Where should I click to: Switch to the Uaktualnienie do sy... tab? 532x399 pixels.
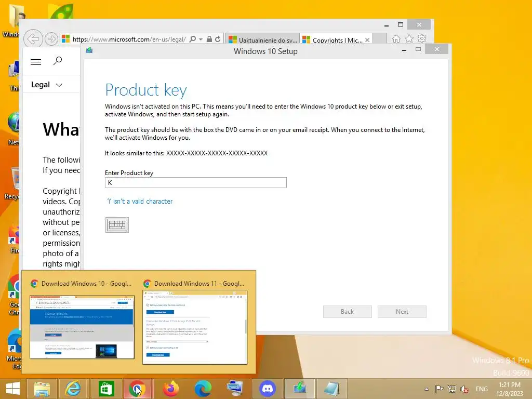click(x=262, y=39)
